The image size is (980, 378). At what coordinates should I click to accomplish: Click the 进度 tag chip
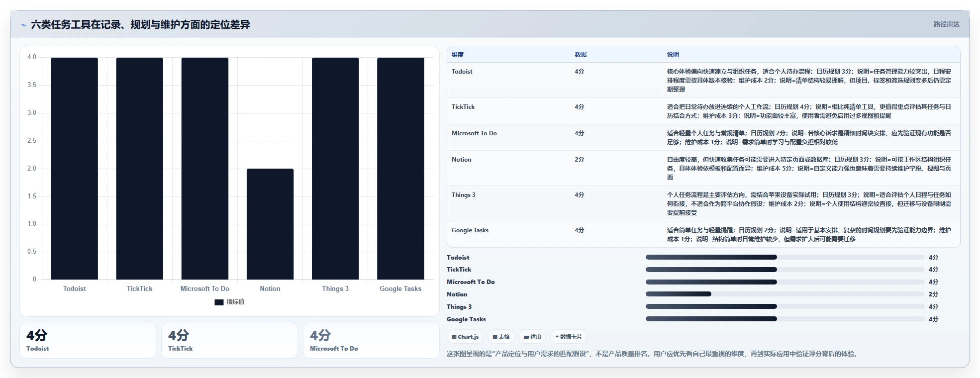[532, 337]
